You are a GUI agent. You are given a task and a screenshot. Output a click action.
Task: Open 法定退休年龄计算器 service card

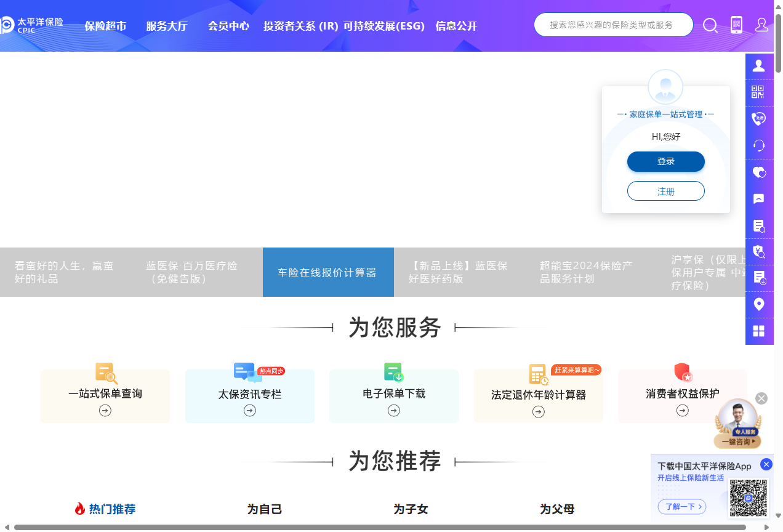coord(538,393)
